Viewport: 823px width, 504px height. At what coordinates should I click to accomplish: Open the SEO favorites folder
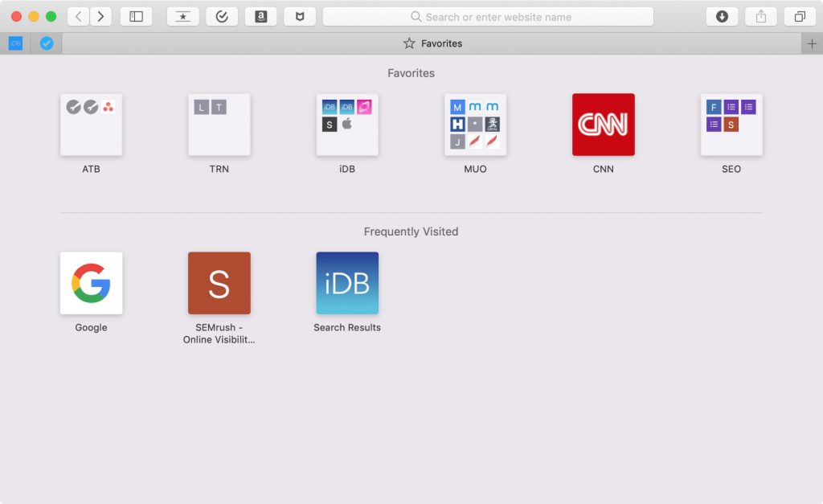[x=731, y=125]
